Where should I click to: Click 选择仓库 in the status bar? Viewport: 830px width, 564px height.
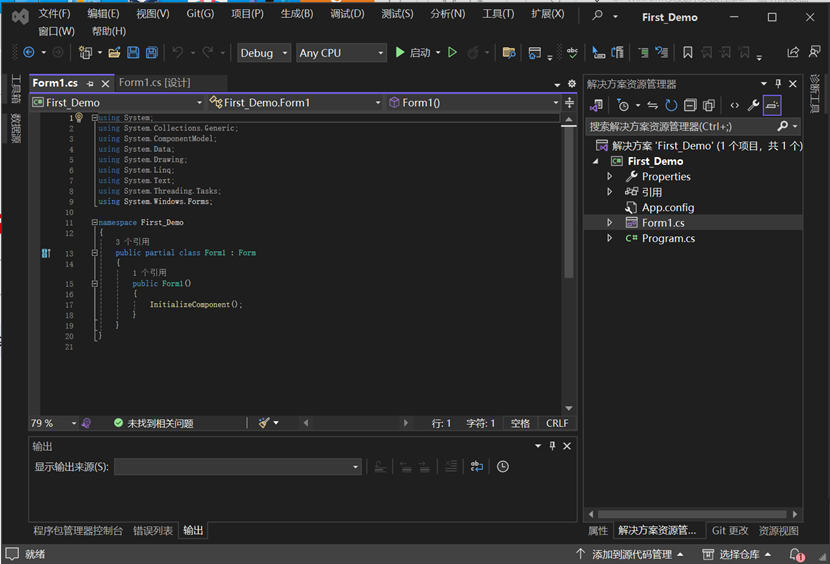(x=736, y=554)
